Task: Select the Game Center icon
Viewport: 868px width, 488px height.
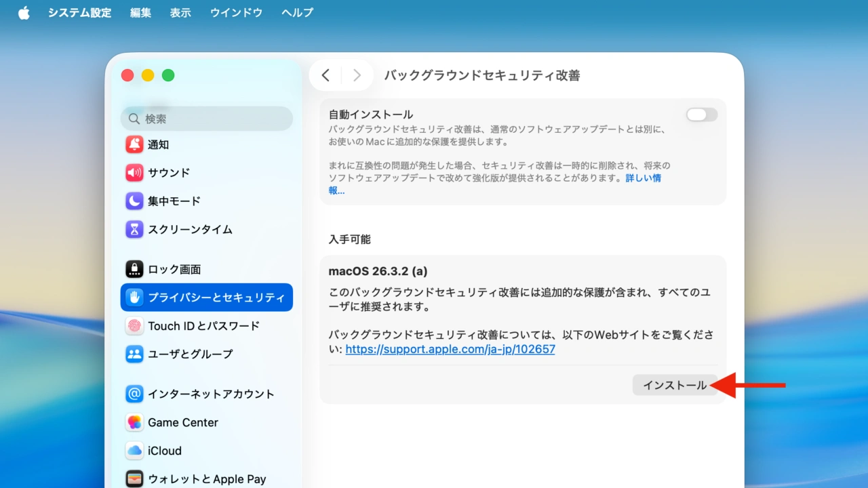Action: click(135, 422)
